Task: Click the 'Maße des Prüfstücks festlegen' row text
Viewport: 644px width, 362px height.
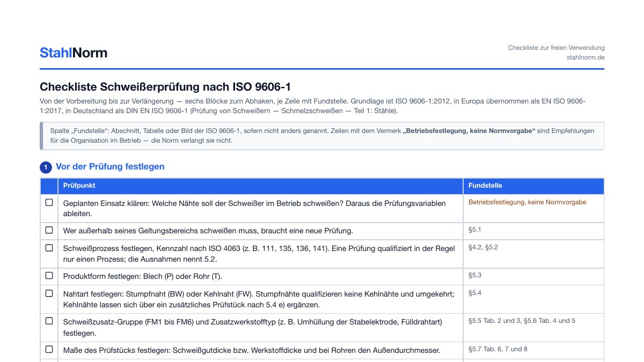Action: (x=252, y=350)
